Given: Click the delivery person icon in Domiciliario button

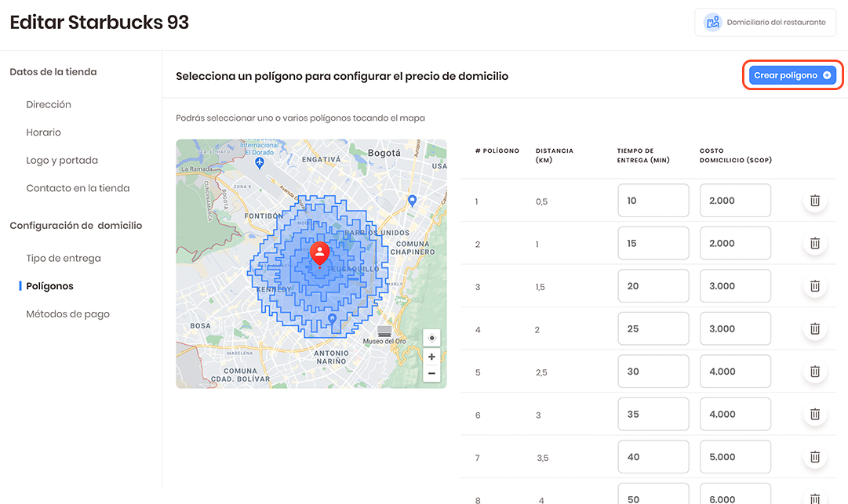Looking at the screenshot, I should [x=712, y=22].
